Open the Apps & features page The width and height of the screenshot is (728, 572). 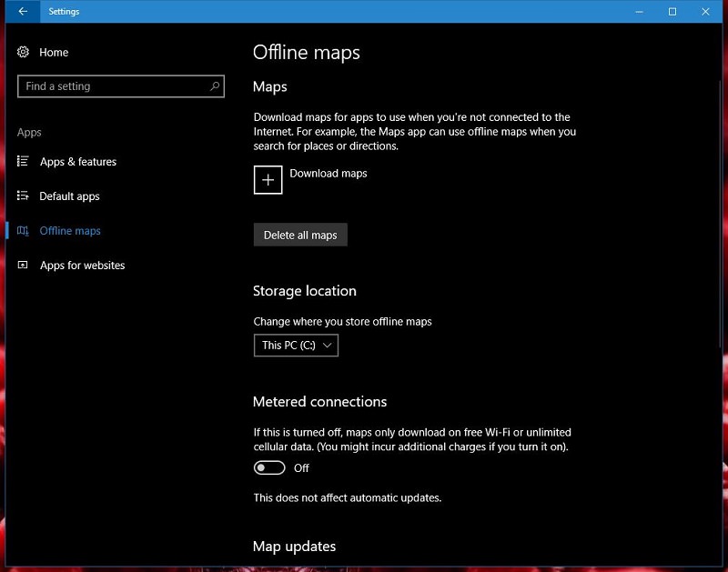coord(78,162)
